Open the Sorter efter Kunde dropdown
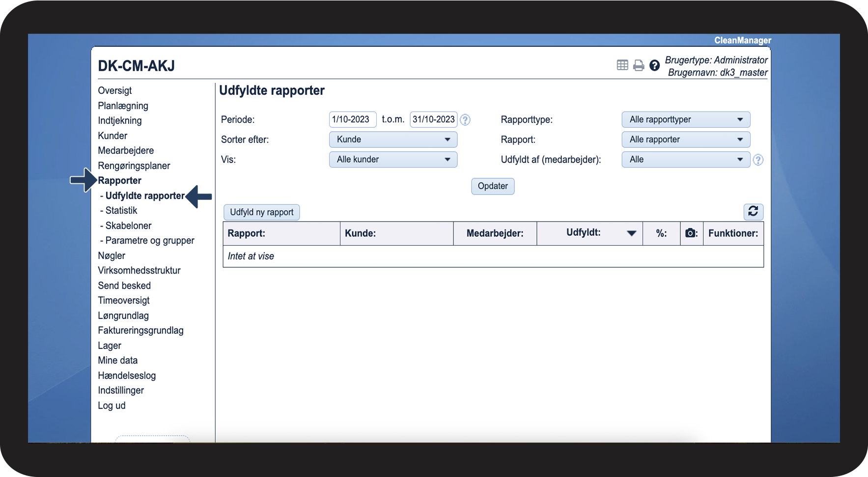This screenshot has height=477, width=868. [x=393, y=140]
